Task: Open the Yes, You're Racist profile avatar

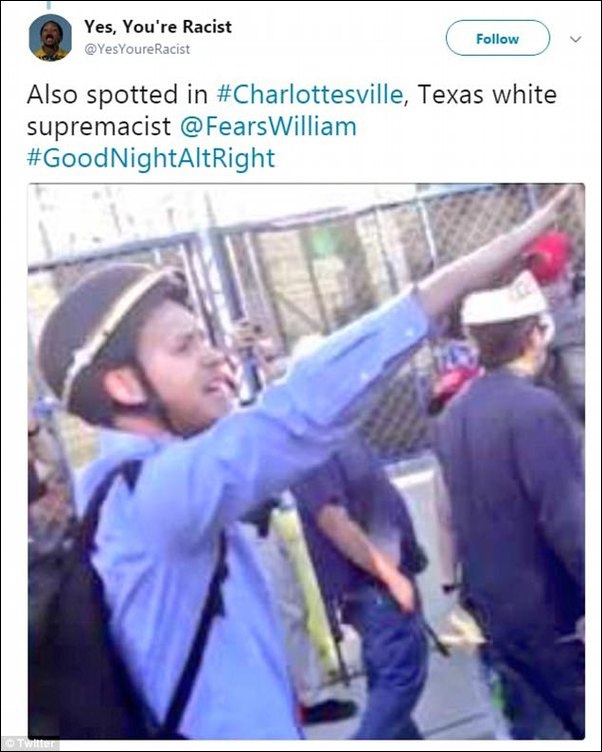Action: (x=50, y=37)
